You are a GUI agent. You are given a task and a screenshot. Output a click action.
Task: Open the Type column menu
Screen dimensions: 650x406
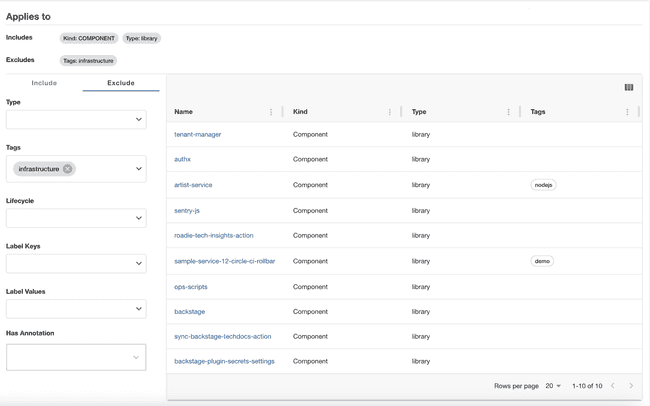pos(509,112)
